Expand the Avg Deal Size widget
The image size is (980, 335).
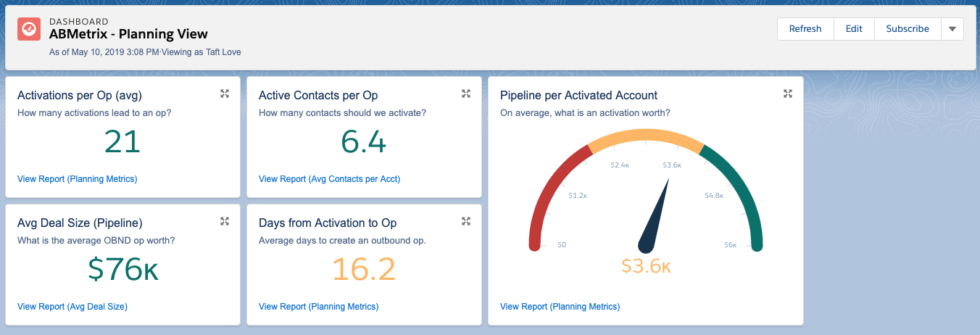tap(225, 221)
